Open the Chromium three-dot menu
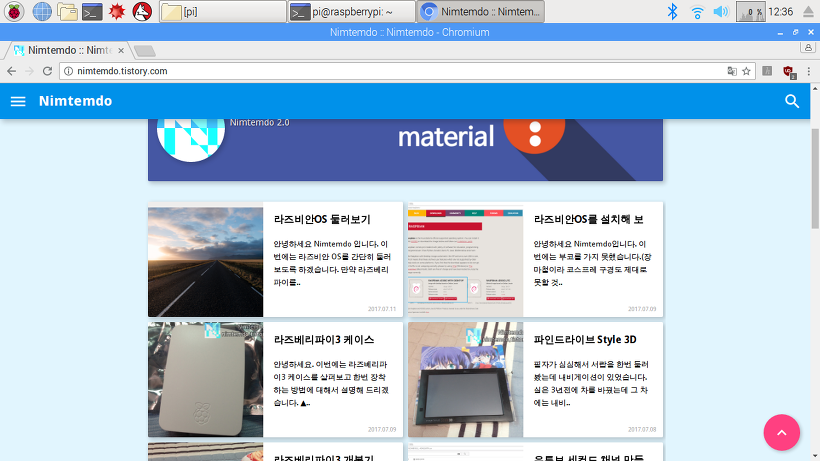The image size is (820, 461). 808,71
